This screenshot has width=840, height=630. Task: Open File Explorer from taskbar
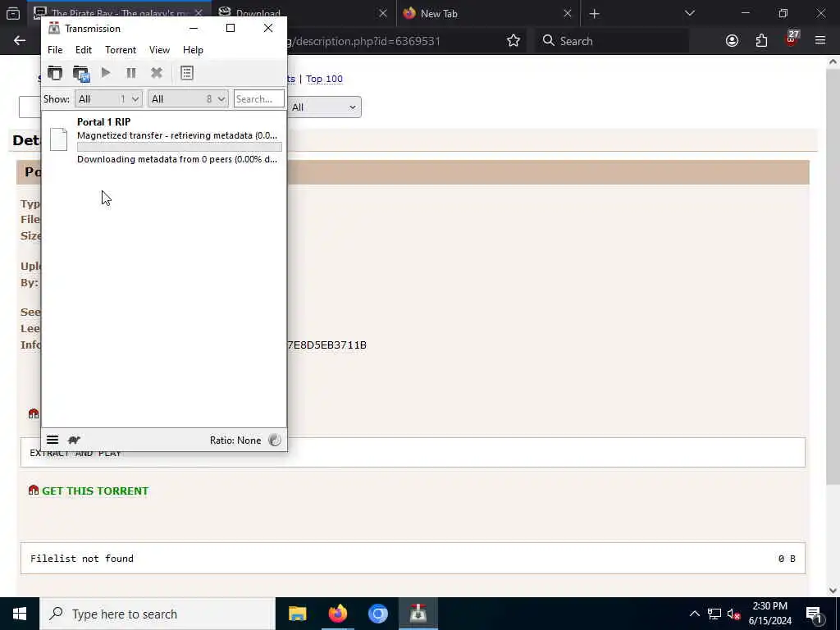tap(297, 614)
